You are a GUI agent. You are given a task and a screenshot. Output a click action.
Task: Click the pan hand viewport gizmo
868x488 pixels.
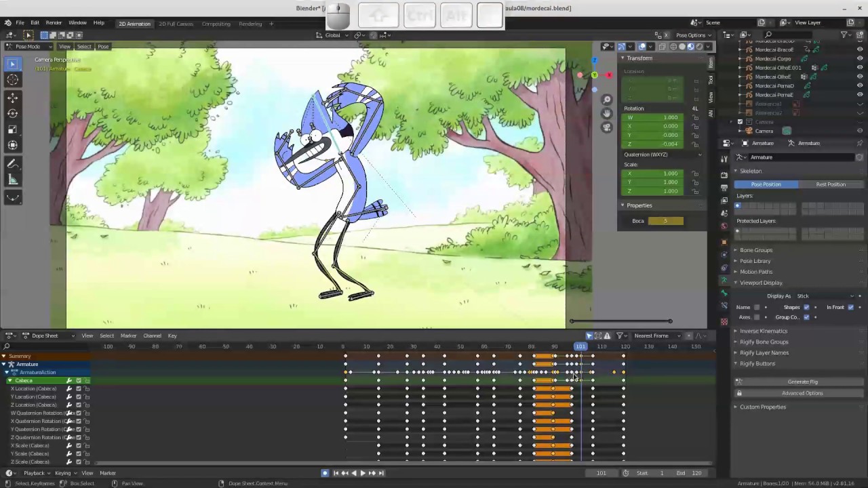point(607,113)
